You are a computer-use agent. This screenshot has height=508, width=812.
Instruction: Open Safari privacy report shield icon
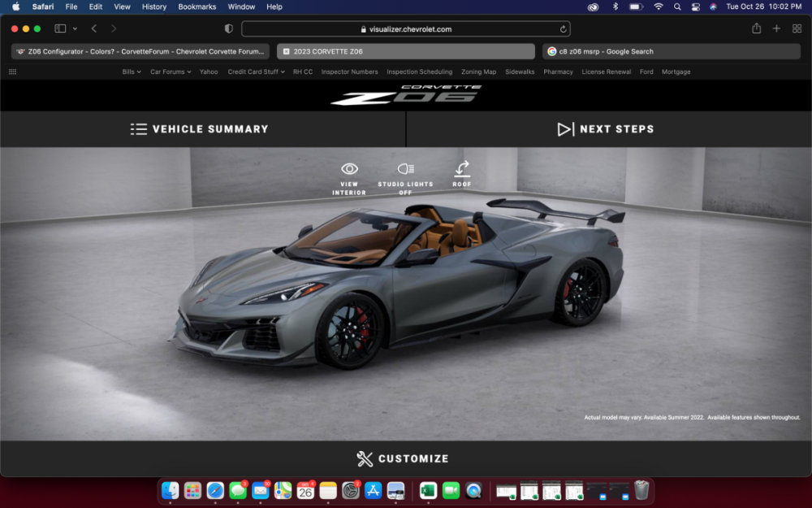point(228,29)
